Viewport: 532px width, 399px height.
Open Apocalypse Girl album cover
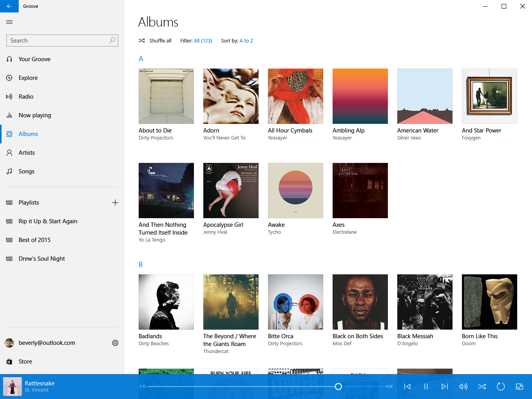click(231, 191)
